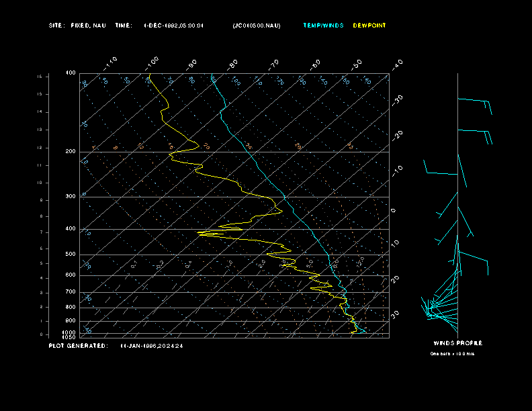
Task: Click the 700 pressure level label
Action: [71, 291]
